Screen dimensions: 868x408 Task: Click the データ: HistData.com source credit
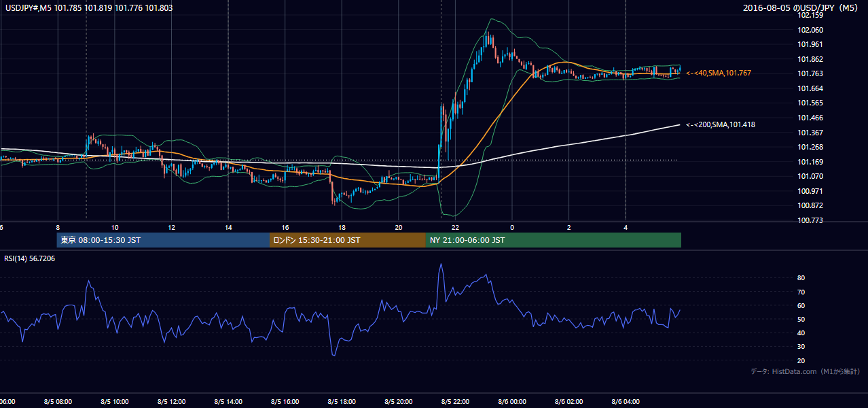coord(806,371)
